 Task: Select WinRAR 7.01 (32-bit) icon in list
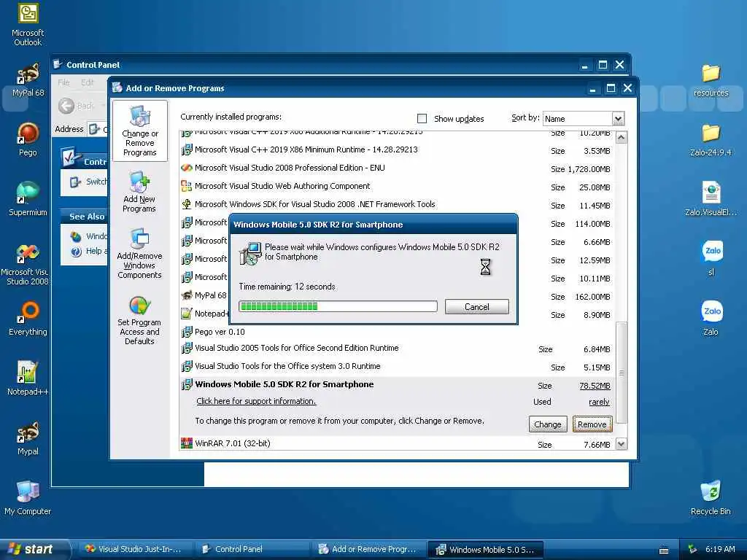187,443
